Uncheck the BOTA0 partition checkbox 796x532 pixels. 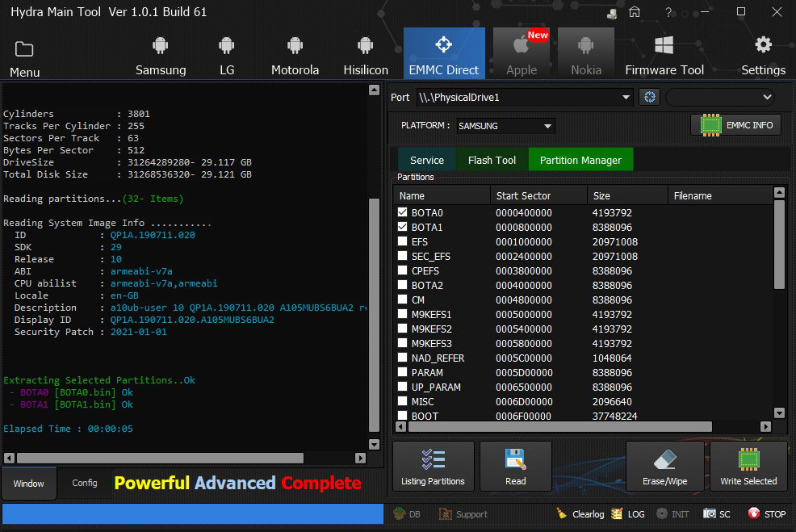[403, 212]
